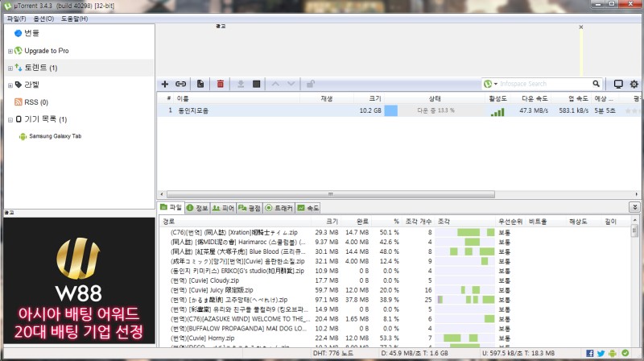644x361 pixels.
Task: Expand the 토렌트 tree node
Action: pyautogui.click(x=10, y=68)
